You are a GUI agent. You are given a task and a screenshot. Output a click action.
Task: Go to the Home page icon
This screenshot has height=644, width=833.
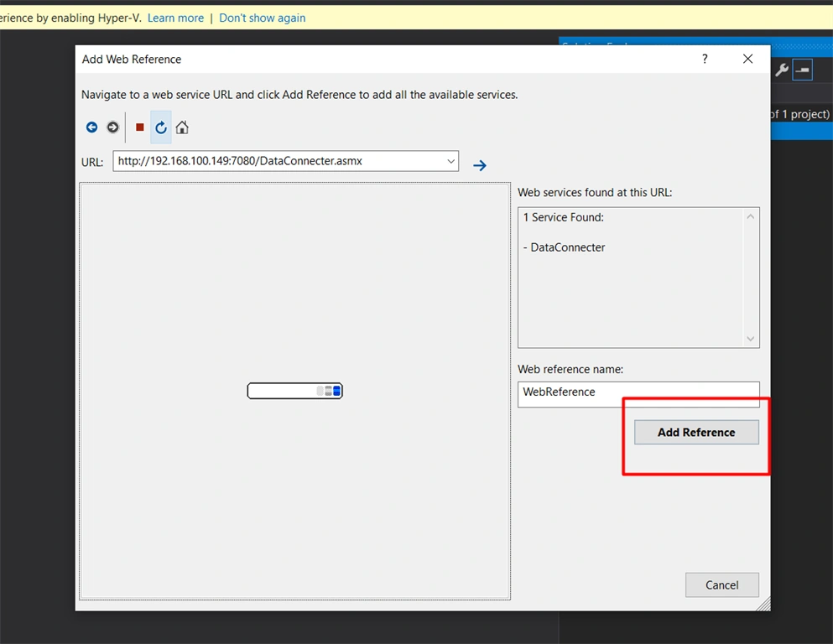click(x=182, y=127)
